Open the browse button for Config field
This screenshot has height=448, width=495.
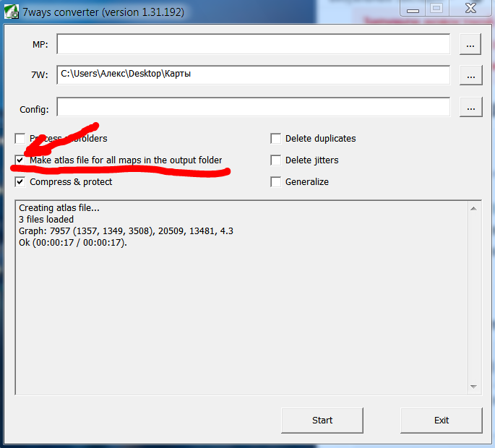[x=470, y=108]
